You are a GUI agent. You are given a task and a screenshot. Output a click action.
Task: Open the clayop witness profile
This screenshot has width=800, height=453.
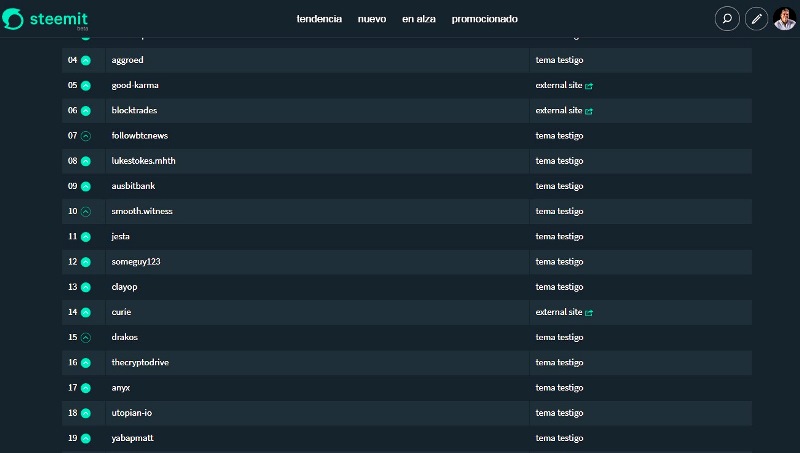[124, 287]
